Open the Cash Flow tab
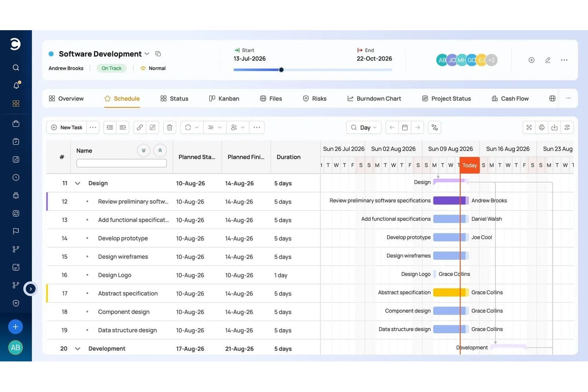Viewport: 588px width, 392px height. tap(510, 98)
